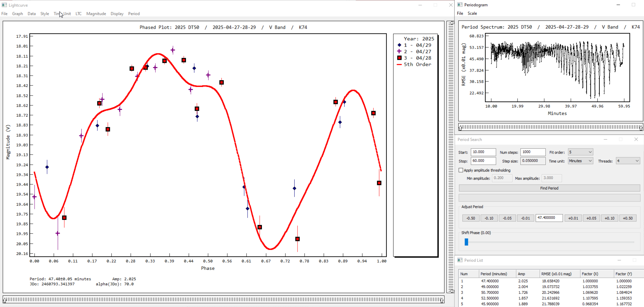This screenshot has height=307, width=644.
Task: Increase period by 0.10
Action: (x=609, y=218)
